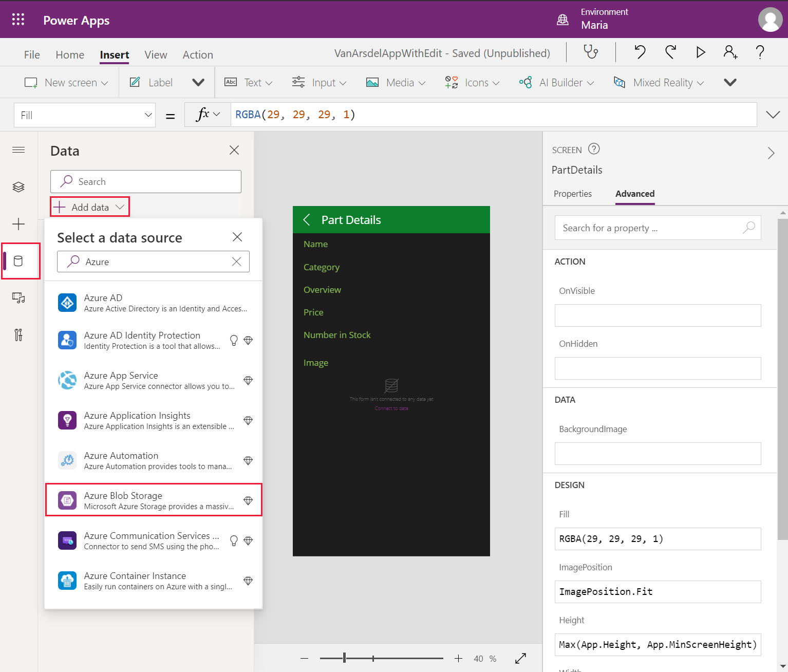
Task: Switch to the Home tab
Action: click(x=70, y=54)
